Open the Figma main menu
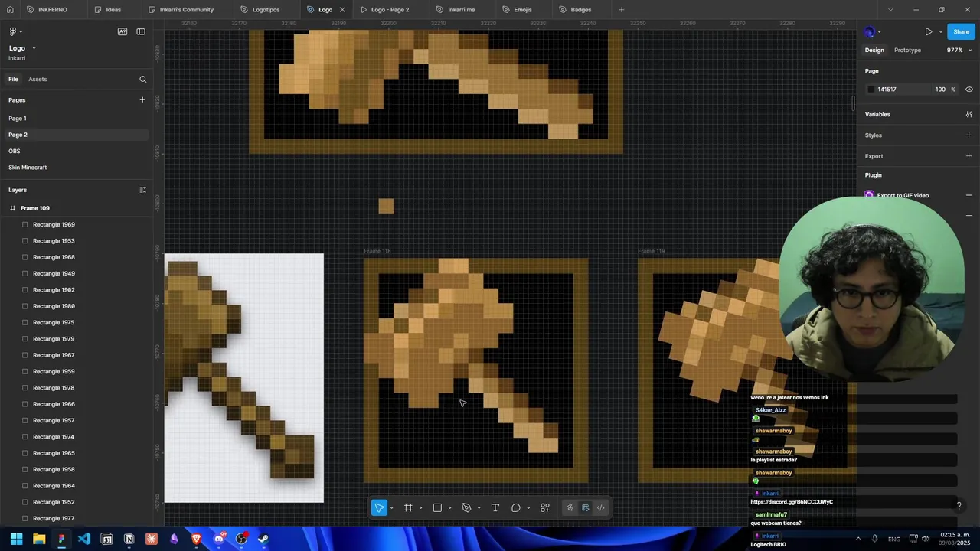The image size is (980, 551). click(x=15, y=31)
